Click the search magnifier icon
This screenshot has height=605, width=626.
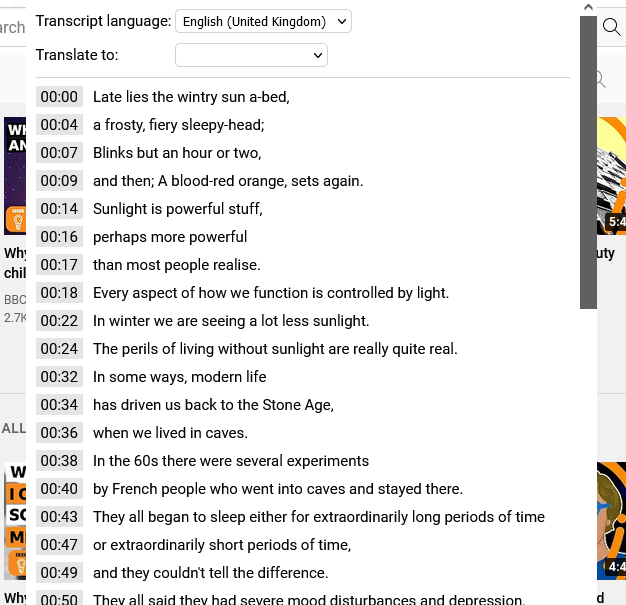611,27
